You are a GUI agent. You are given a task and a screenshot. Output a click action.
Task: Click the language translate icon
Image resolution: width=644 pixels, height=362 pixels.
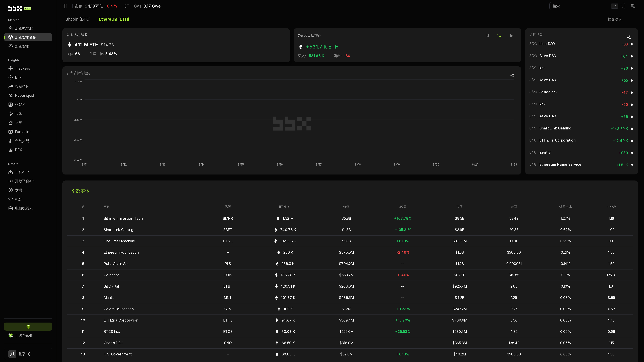tap(633, 6)
